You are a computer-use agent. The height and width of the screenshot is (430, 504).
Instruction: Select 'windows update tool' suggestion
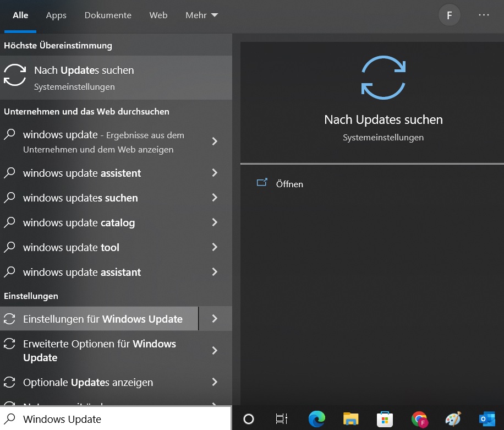(99, 247)
